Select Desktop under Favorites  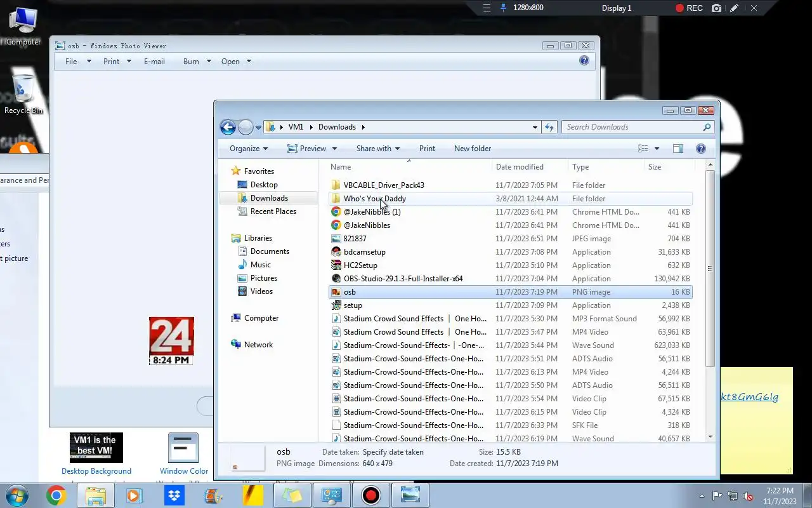pyautogui.click(x=264, y=185)
